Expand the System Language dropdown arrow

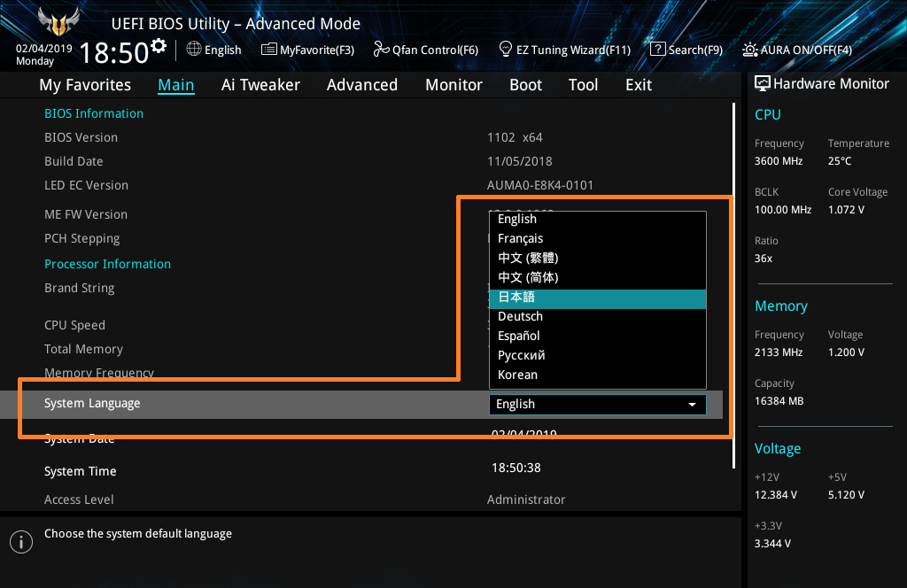692,405
